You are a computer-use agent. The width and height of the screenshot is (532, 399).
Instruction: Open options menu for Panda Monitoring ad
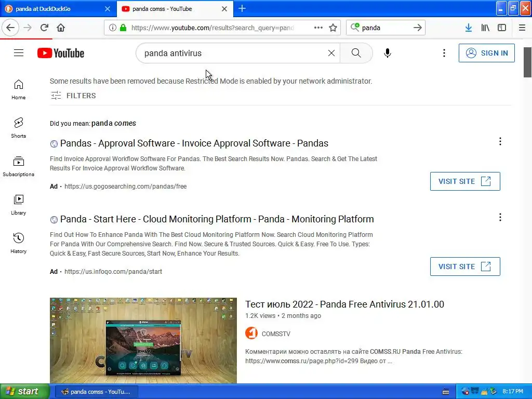point(500,218)
